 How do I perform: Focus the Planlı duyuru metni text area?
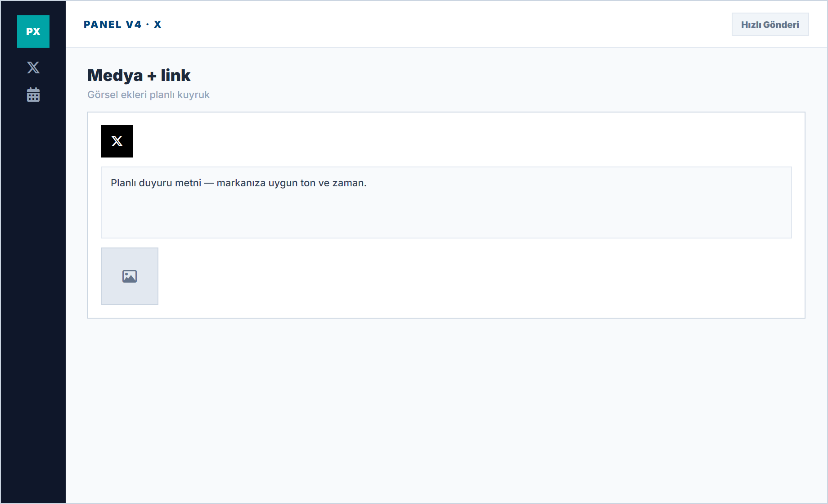446,202
